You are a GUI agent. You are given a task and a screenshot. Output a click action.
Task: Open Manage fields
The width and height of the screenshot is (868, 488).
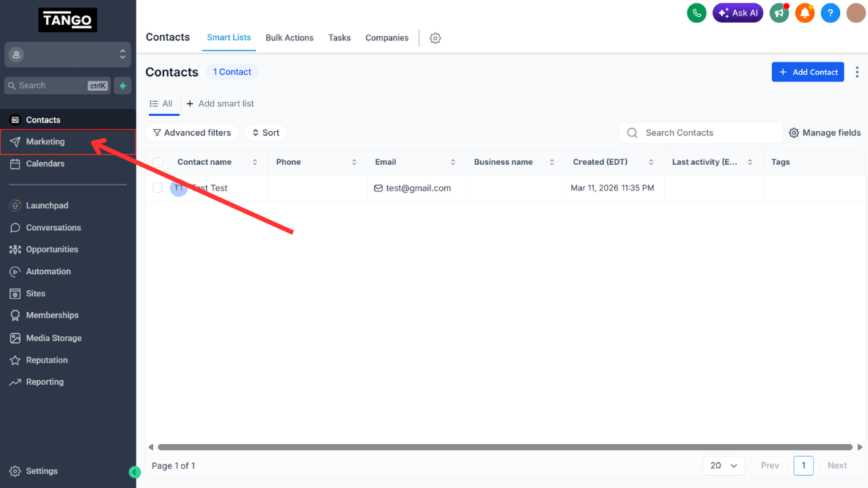(825, 133)
